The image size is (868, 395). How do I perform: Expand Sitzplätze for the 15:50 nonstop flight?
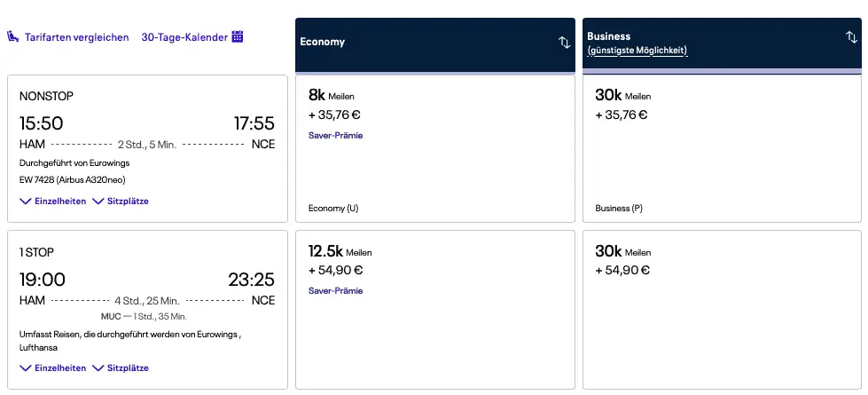pos(121,201)
